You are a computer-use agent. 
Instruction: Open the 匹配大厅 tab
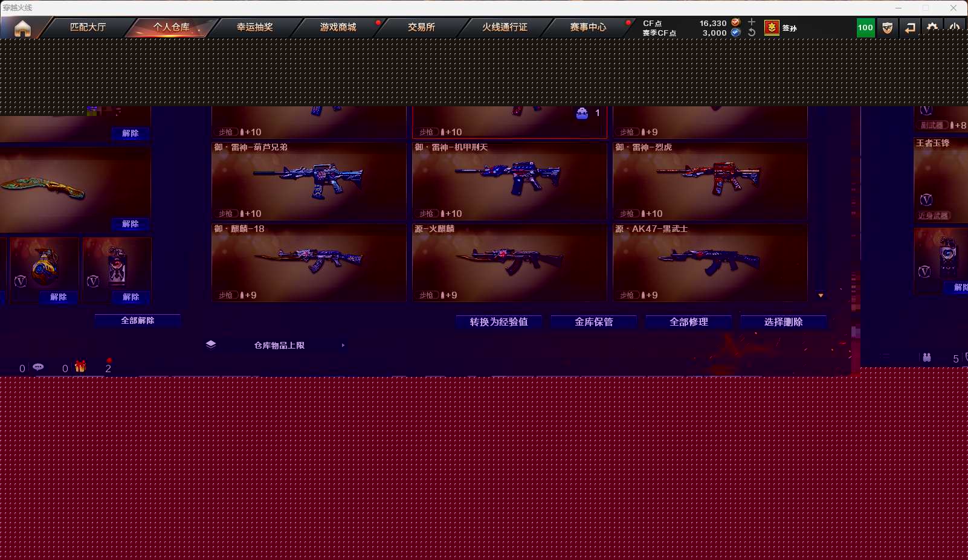(x=88, y=27)
